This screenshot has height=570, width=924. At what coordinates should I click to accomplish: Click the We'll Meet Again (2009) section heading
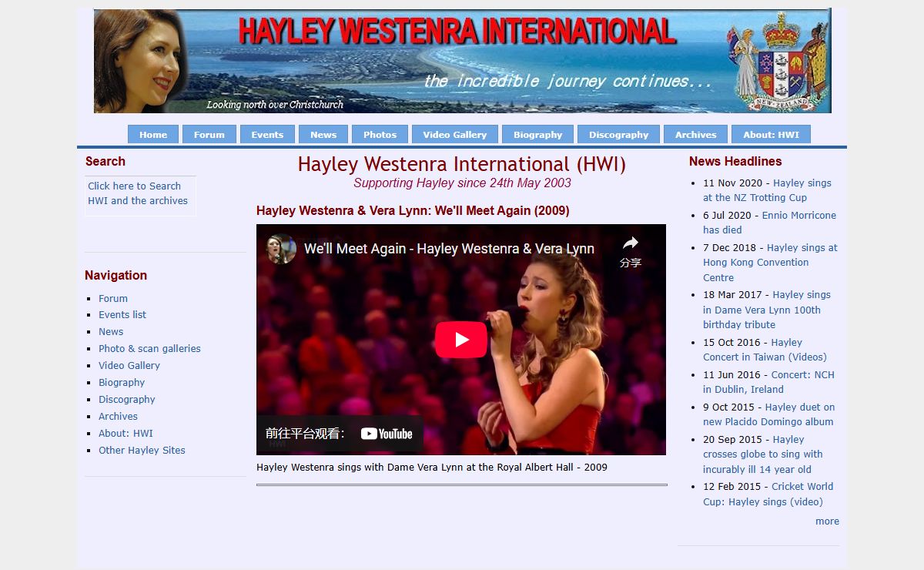(413, 210)
